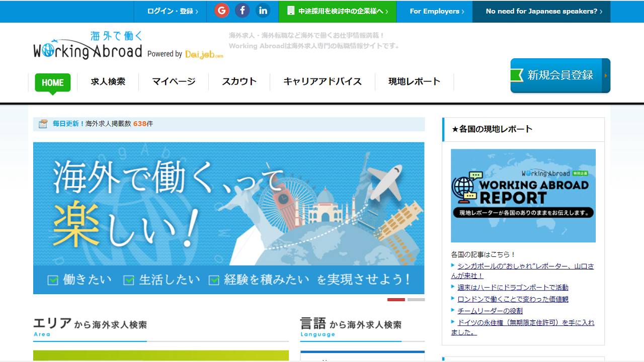Open the ログイン・登録 link
Screen dimensions: 644x362
click(173, 11)
